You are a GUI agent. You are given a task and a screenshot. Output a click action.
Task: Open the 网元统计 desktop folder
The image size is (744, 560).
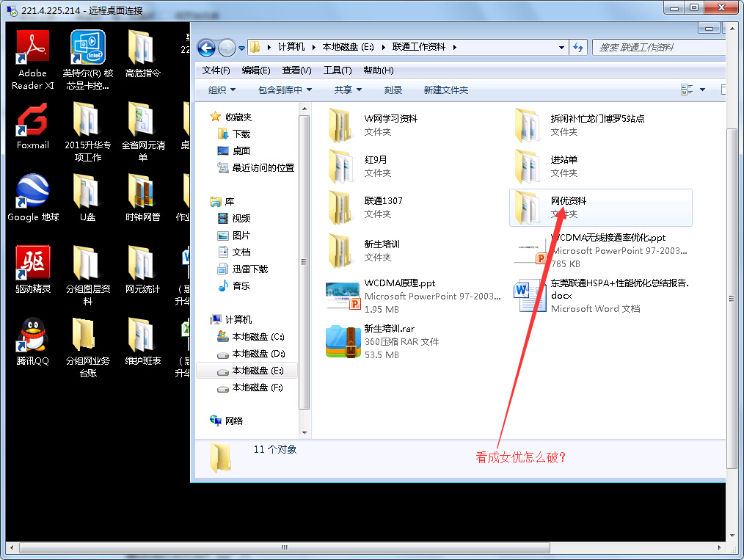point(142,270)
